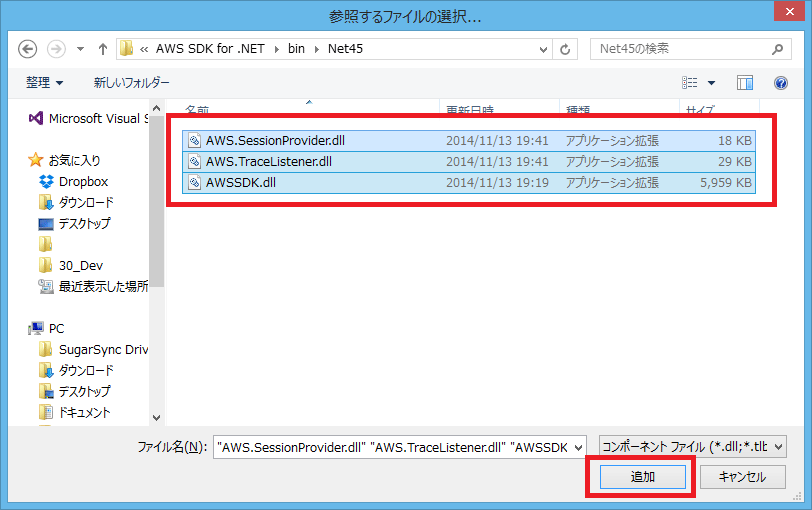The height and width of the screenshot is (510, 812).
Task: Select the AWS SDK for .NET breadcrumb
Action: click(x=210, y=49)
